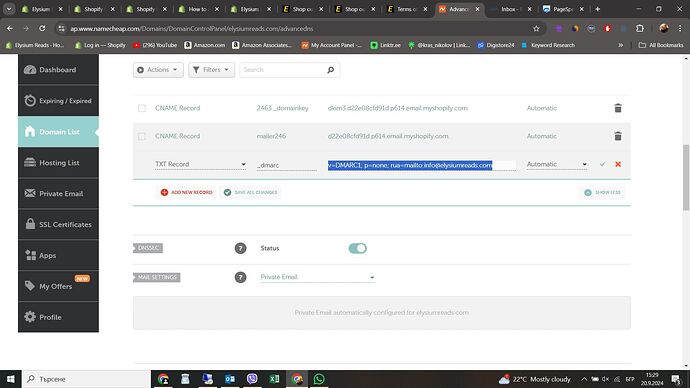Open Chrome menu three dots

tap(680, 29)
